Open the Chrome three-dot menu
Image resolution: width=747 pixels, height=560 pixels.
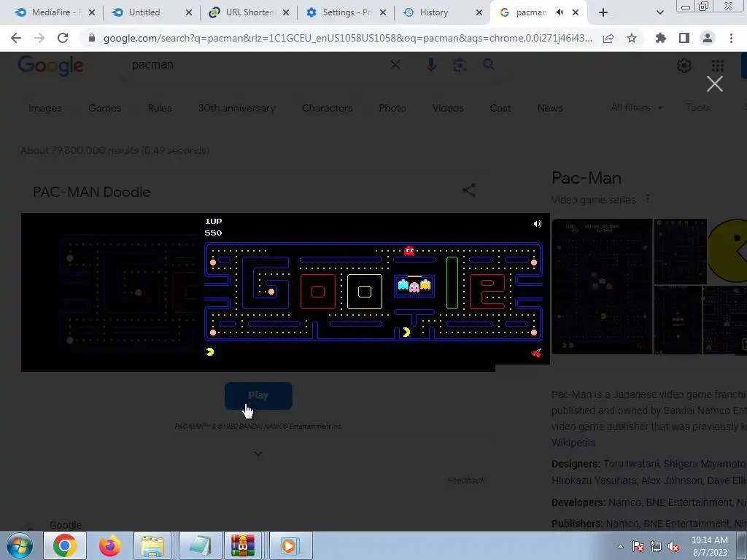(x=731, y=38)
